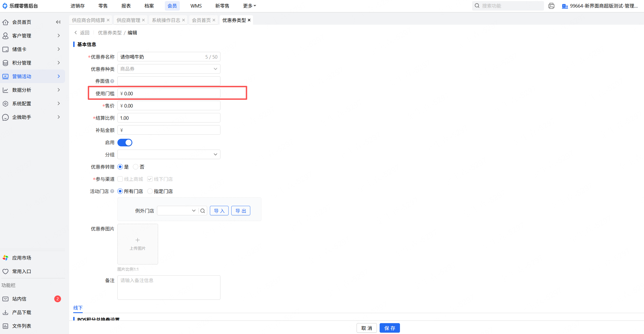Toggle the 启用 switch off

coord(125,143)
